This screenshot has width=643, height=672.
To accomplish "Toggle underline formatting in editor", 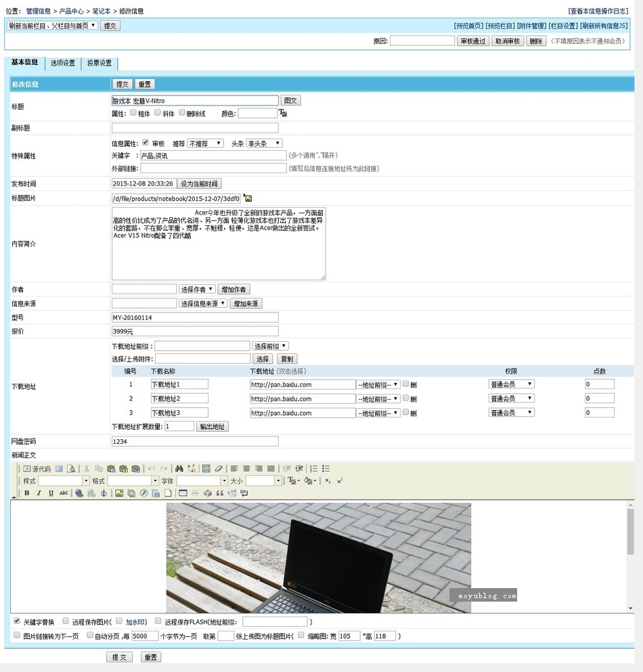I will click(x=51, y=493).
